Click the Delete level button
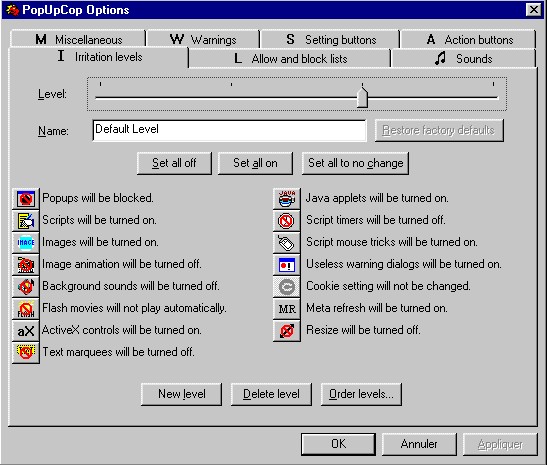 271,394
